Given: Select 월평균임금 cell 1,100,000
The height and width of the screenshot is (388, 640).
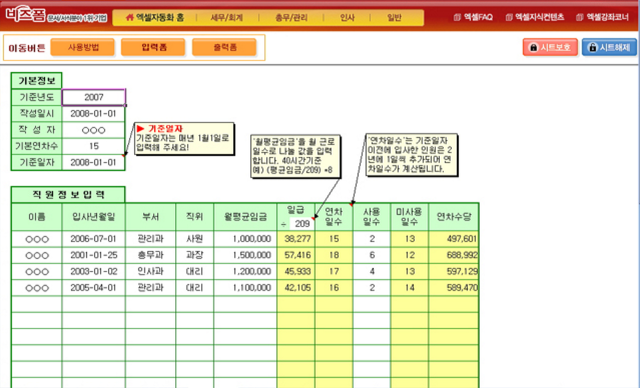Looking at the screenshot, I should coord(245,288).
